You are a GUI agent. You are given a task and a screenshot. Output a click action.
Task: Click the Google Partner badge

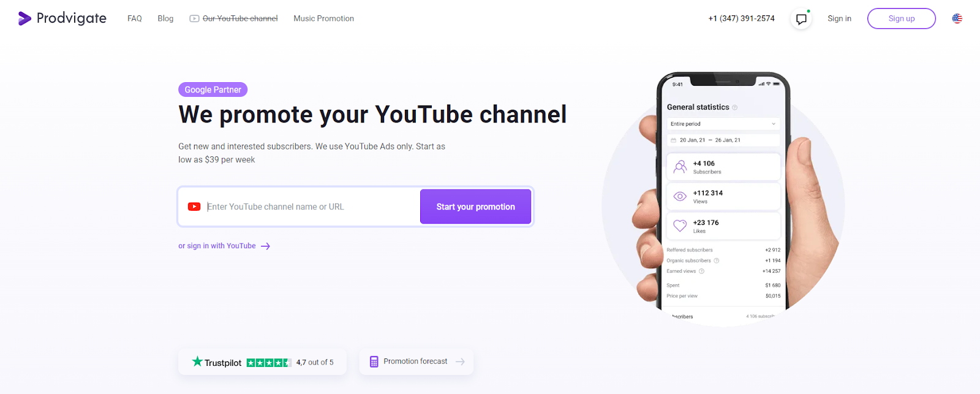pos(213,89)
